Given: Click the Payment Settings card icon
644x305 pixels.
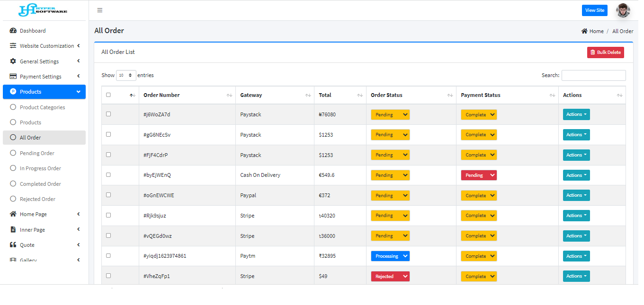Looking at the screenshot, I should pyautogui.click(x=13, y=77).
